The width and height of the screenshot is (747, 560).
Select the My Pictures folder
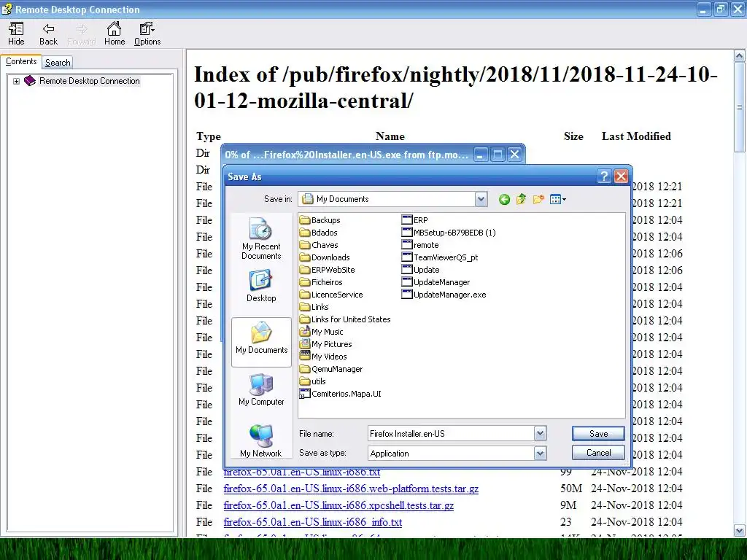(325, 344)
